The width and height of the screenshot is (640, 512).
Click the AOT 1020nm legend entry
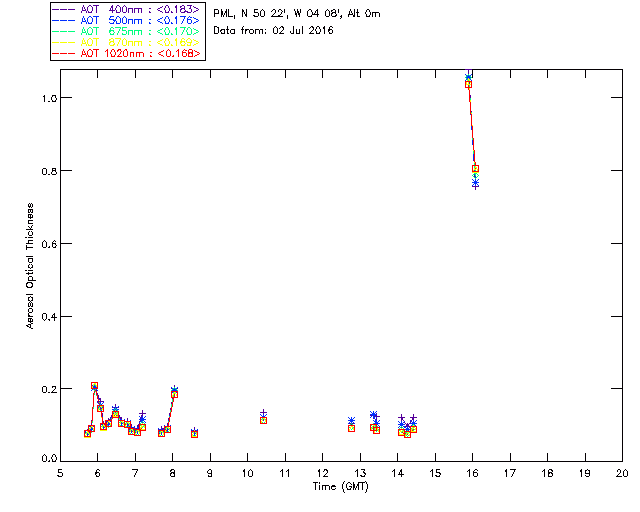coord(127,53)
